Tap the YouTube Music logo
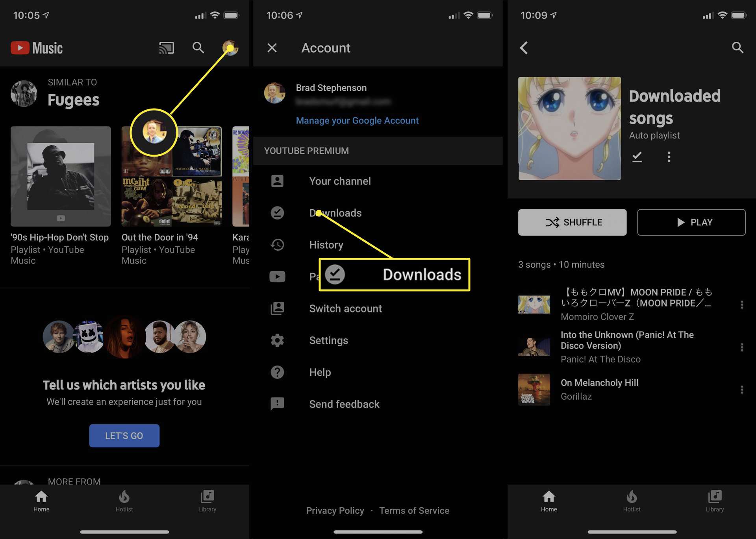 point(37,48)
